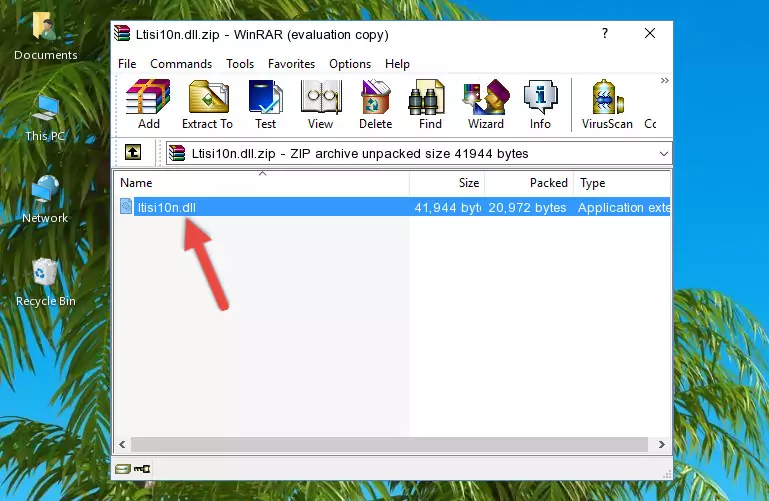Image resolution: width=769 pixels, height=501 pixels.
Task: Open the Help menu
Action: click(397, 64)
